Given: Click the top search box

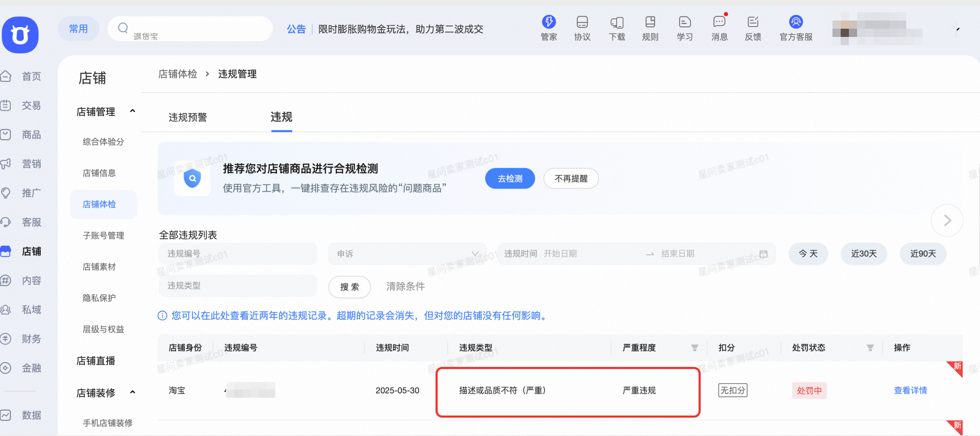Looking at the screenshot, I should (x=190, y=29).
